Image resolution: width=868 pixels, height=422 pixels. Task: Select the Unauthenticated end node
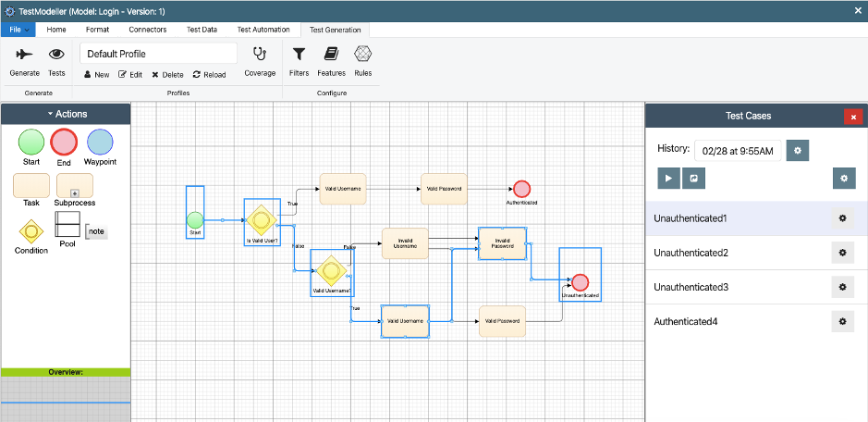coord(580,282)
